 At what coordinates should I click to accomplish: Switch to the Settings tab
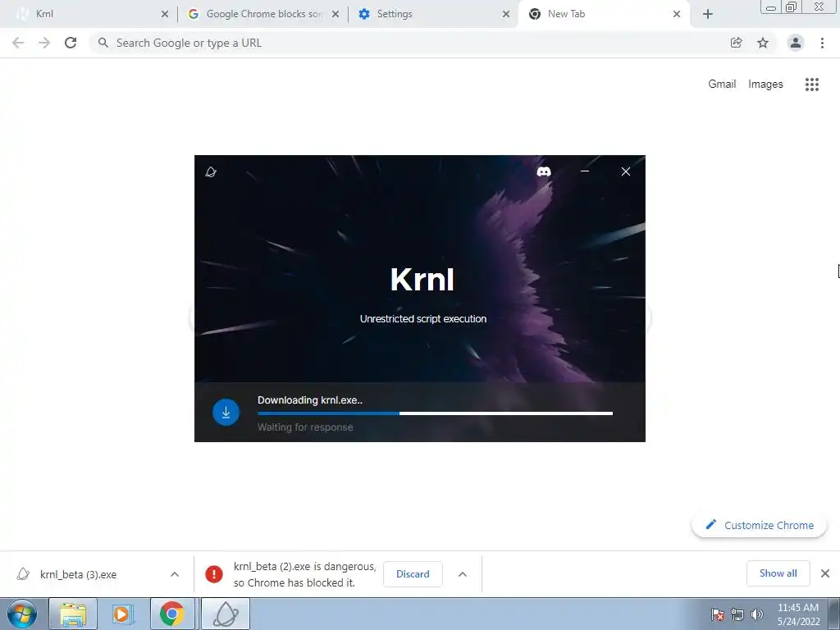pyautogui.click(x=434, y=14)
